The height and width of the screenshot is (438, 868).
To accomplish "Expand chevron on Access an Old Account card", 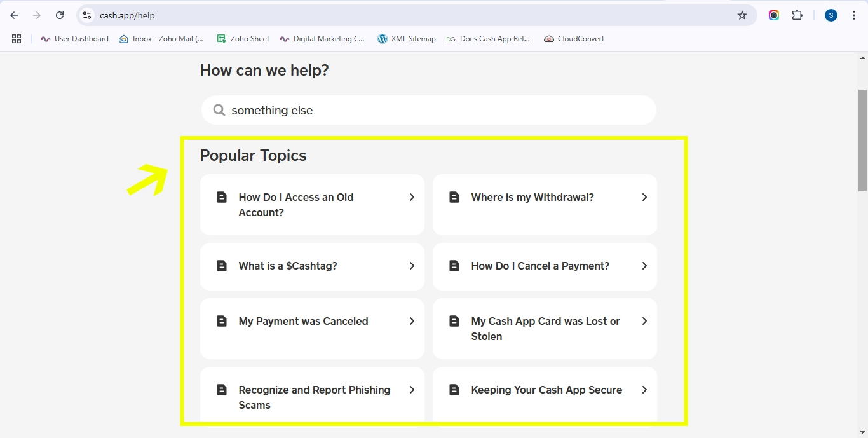I will [412, 197].
